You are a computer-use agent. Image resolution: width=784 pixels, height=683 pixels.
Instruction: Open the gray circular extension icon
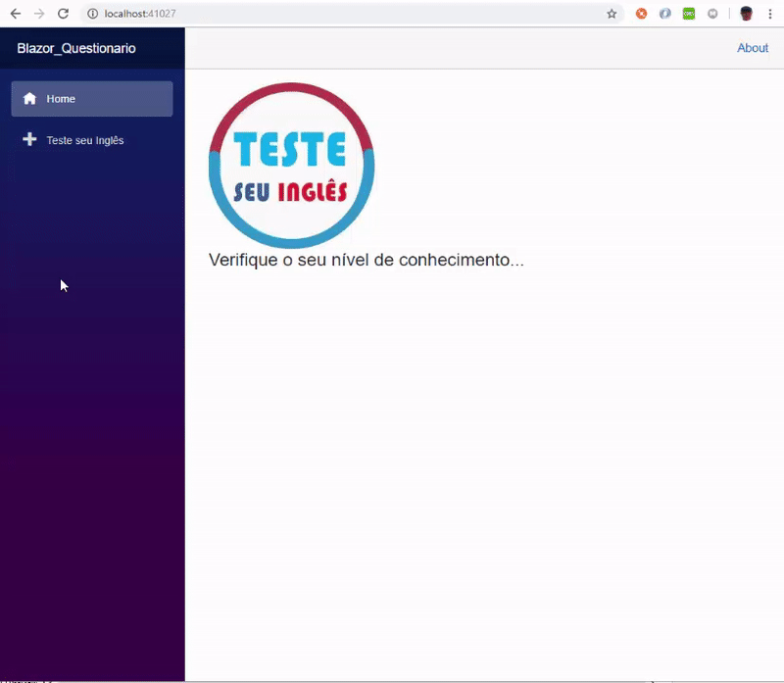tap(712, 14)
